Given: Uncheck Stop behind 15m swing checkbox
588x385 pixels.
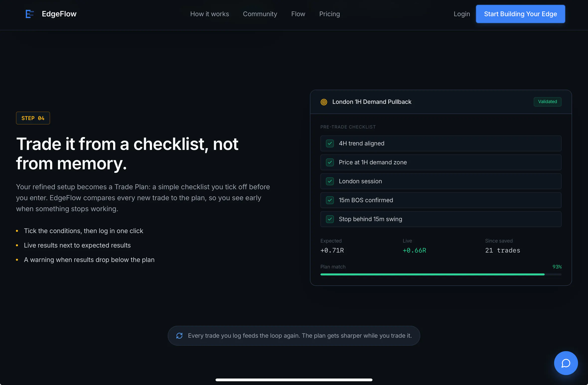Looking at the screenshot, I should (330, 219).
